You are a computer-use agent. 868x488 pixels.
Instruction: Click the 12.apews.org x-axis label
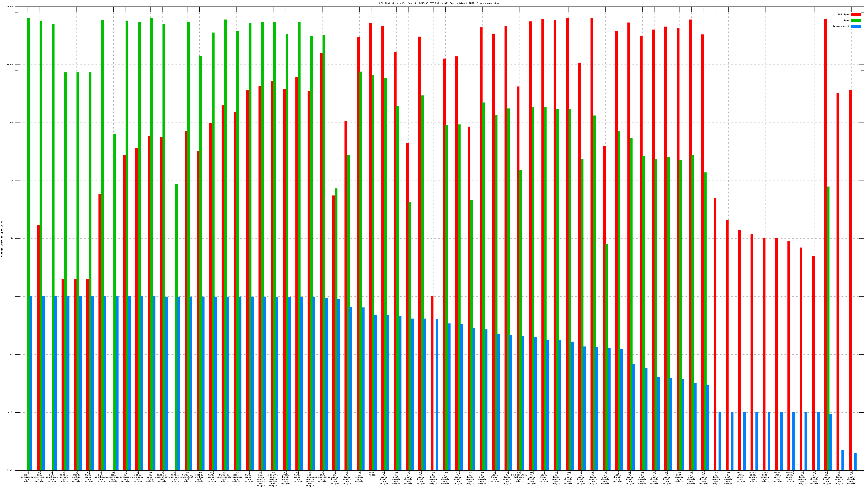tap(359, 477)
